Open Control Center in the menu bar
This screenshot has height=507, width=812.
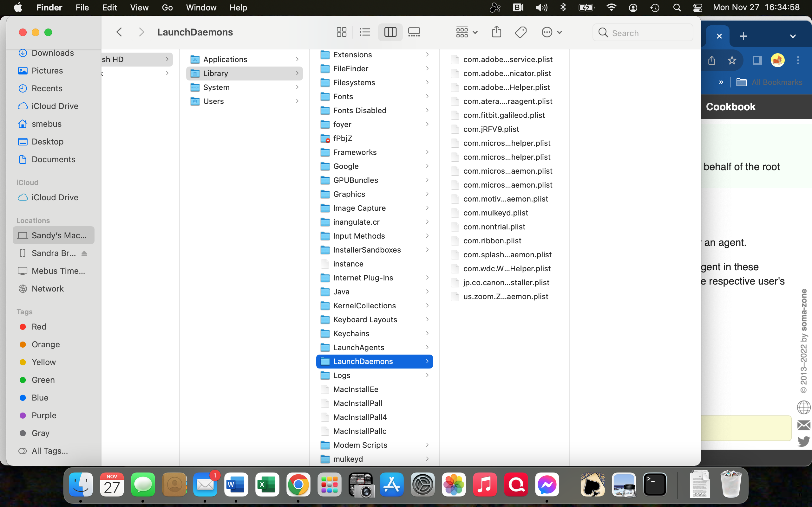click(697, 7)
